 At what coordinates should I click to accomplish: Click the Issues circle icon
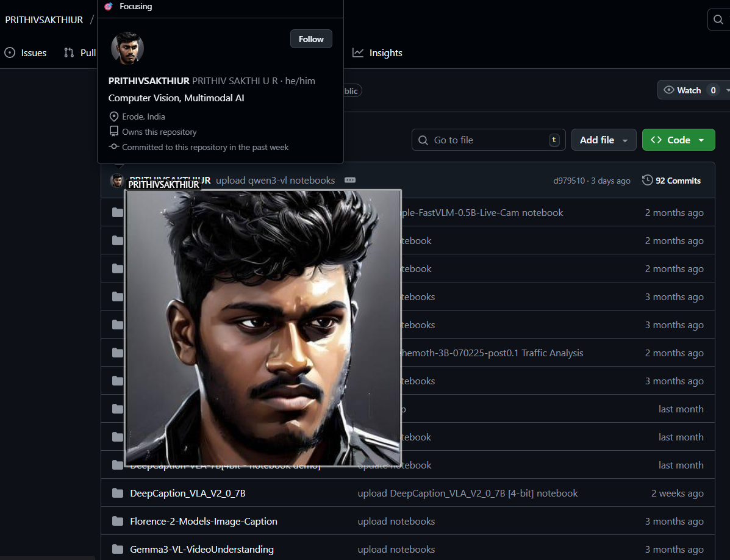click(x=10, y=52)
